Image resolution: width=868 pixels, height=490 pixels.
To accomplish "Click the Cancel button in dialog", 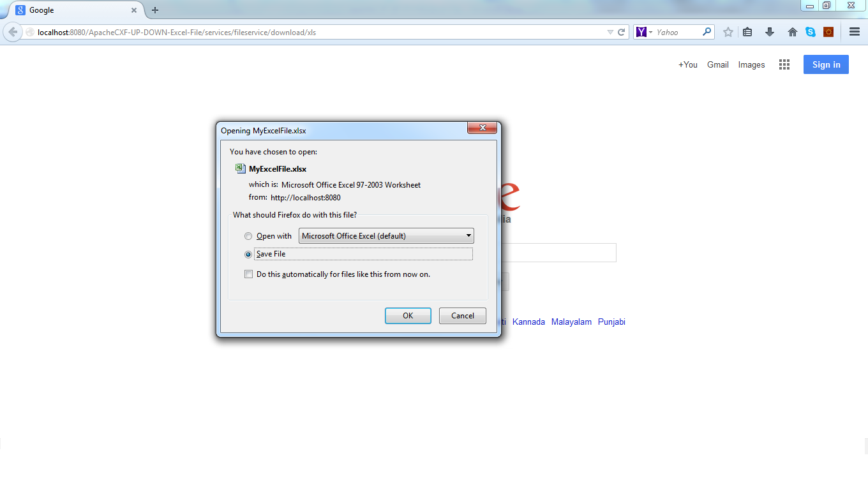I will pyautogui.click(x=463, y=316).
